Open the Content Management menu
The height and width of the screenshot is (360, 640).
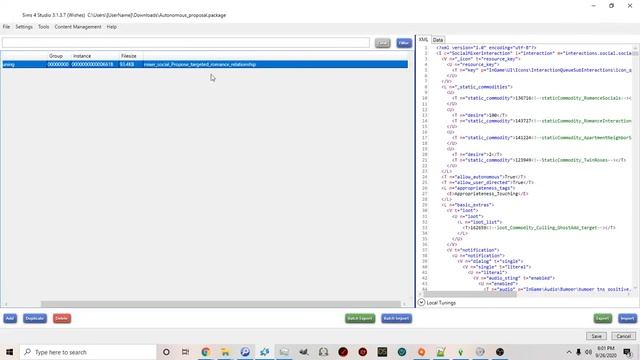click(x=78, y=27)
